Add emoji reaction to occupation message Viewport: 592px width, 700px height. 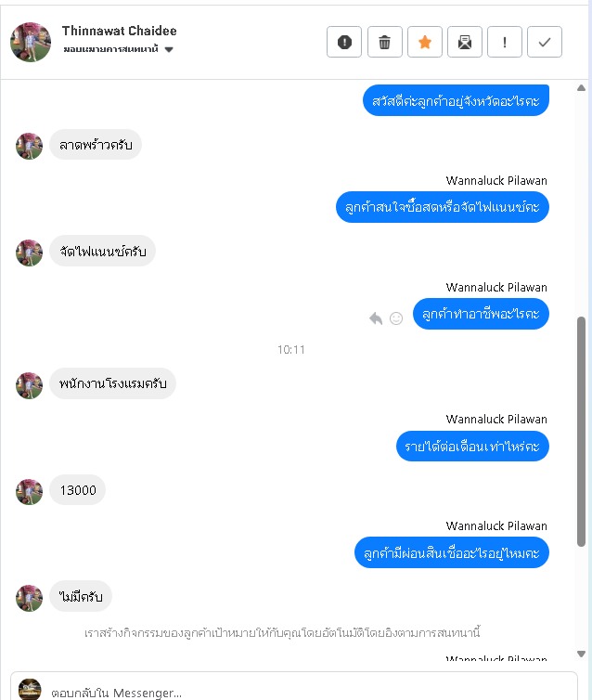tap(396, 318)
